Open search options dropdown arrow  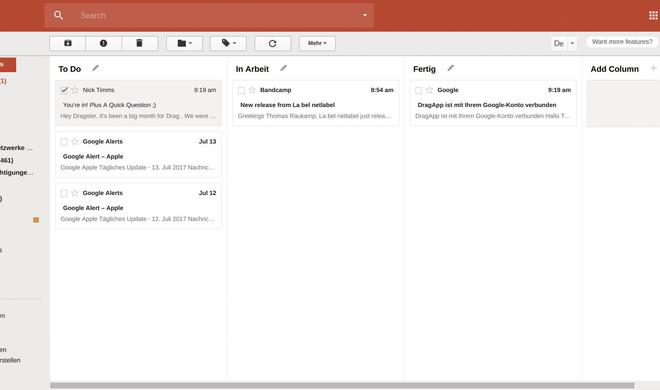coord(365,15)
